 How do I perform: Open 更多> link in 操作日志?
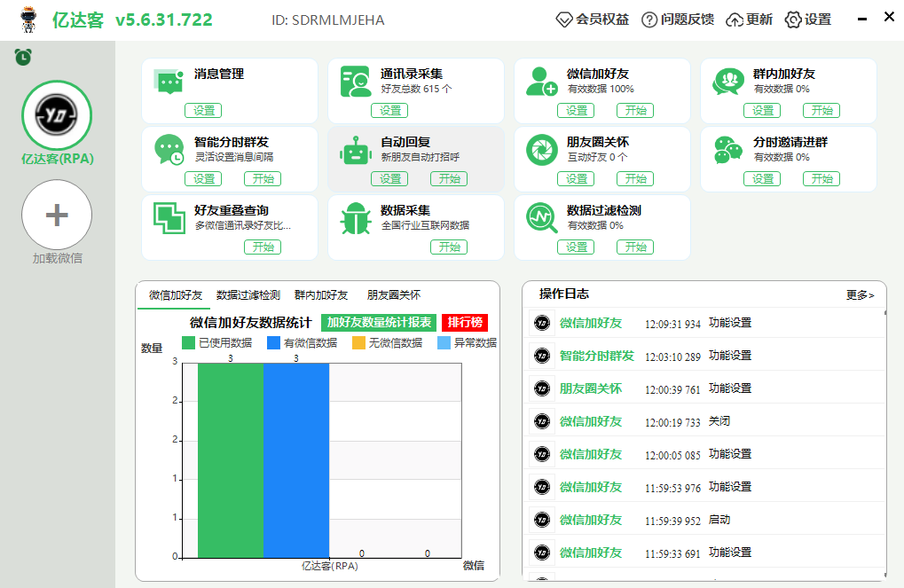(x=860, y=295)
